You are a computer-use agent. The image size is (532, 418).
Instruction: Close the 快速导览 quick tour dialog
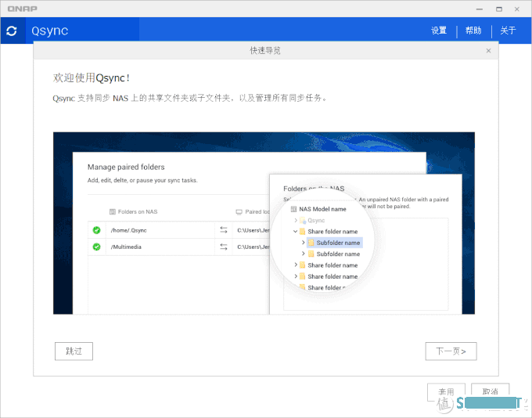(488, 51)
